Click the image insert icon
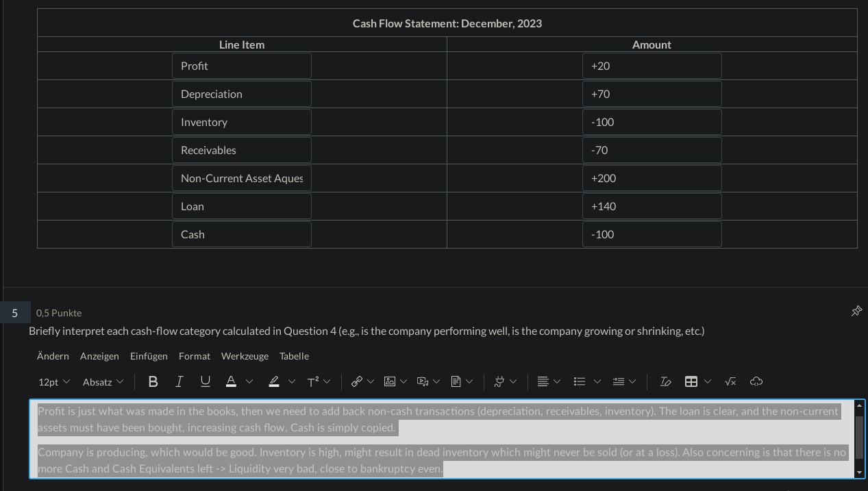 (390, 381)
